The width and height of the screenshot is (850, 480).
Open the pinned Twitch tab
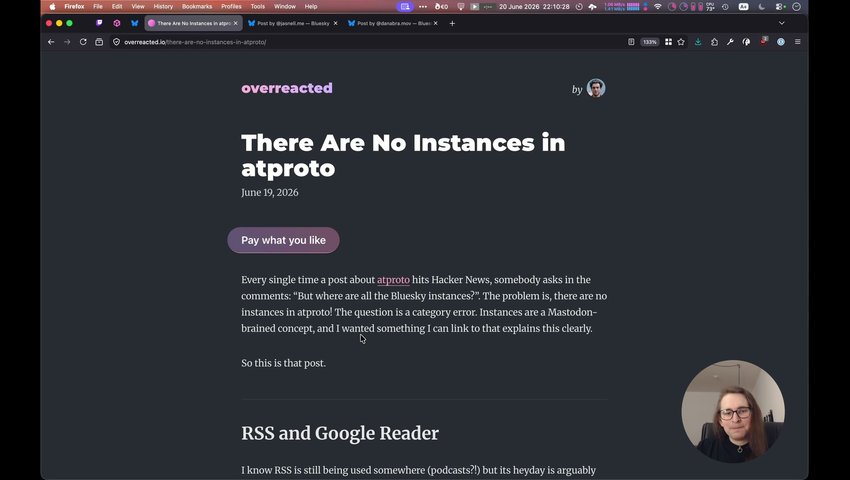click(99, 23)
